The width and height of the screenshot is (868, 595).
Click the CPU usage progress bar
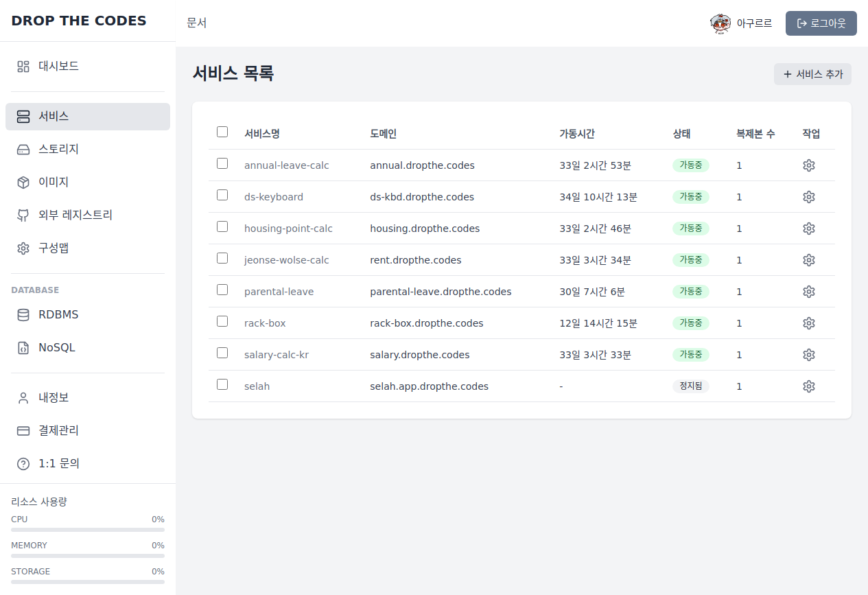click(x=87, y=529)
